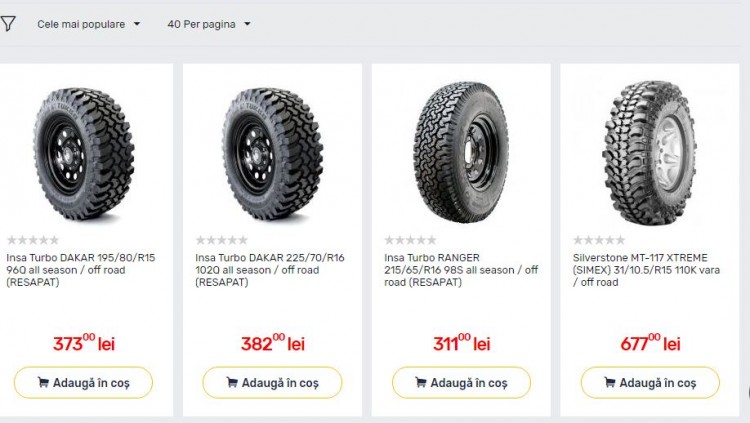Add the Silverstone MT-117 tire to cart
This screenshot has width=750, height=423.
click(650, 382)
